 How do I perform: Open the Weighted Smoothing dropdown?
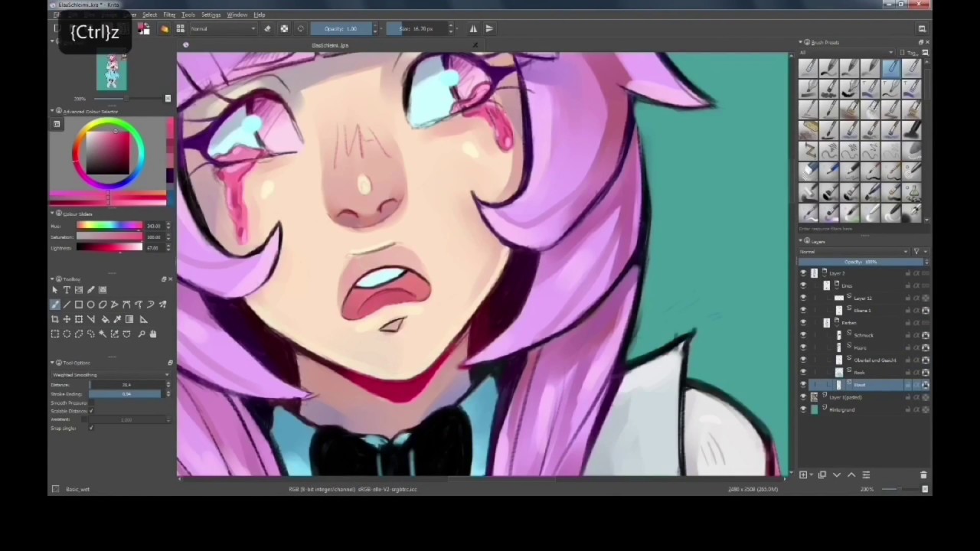click(111, 375)
